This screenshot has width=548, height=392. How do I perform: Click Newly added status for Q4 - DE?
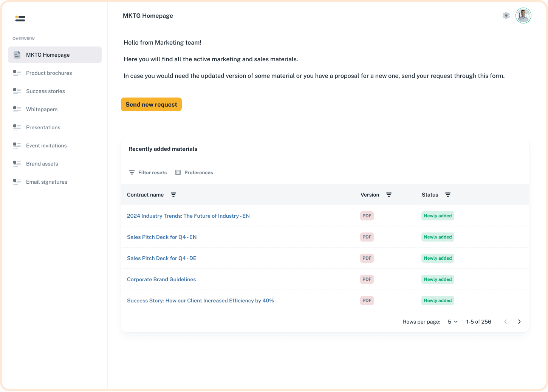[x=438, y=258]
